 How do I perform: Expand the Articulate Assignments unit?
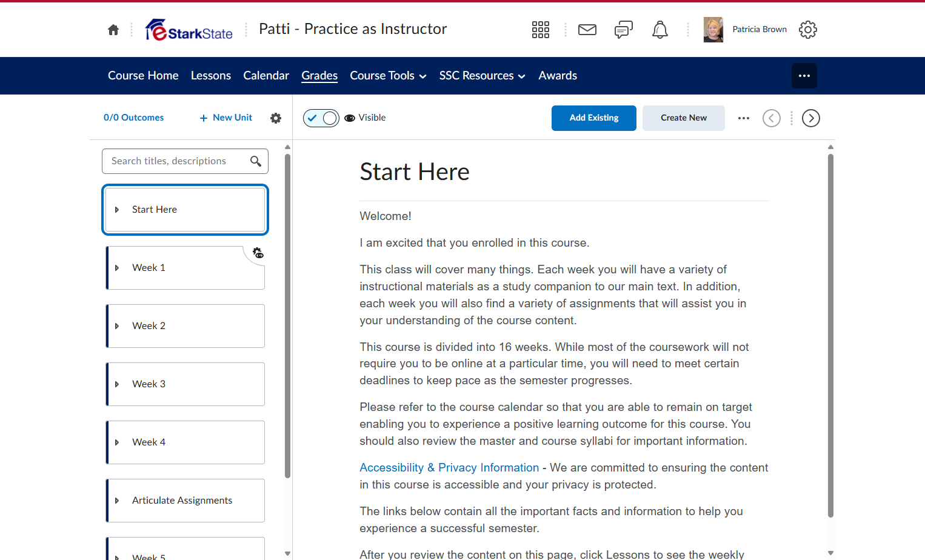(x=117, y=501)
